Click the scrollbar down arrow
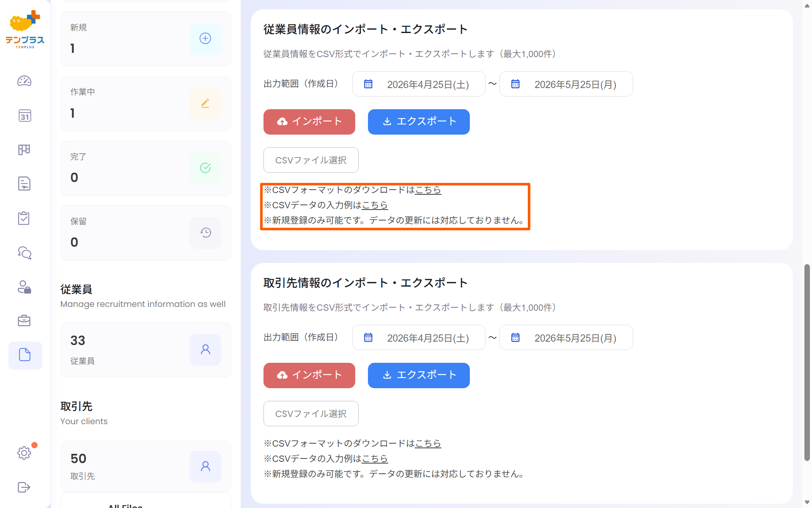Screen dimensions: 812x508 (807, 503)
